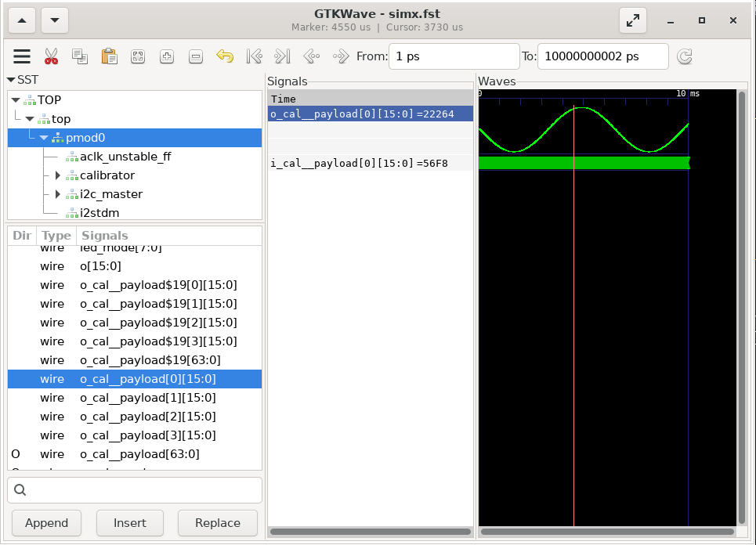Click the From time input field
Image resolution: width=756 pixels, height=545 pixels.
pos(454,56)
